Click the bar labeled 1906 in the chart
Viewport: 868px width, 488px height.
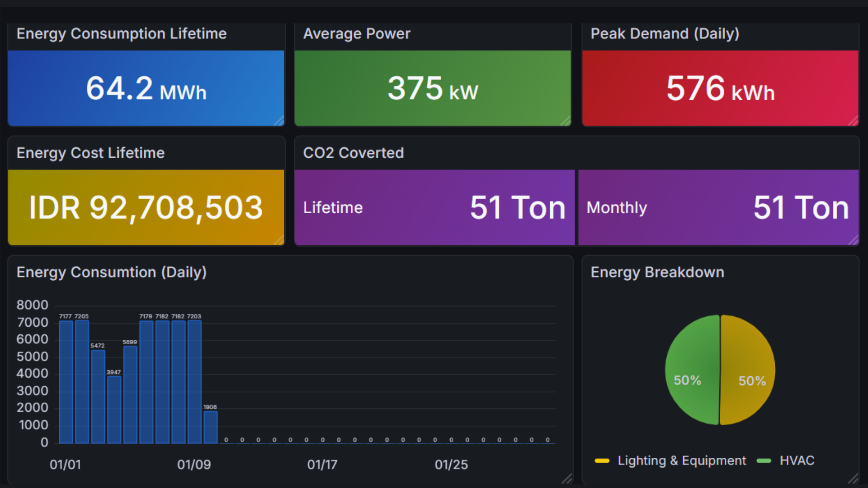[x=211, y=427]
